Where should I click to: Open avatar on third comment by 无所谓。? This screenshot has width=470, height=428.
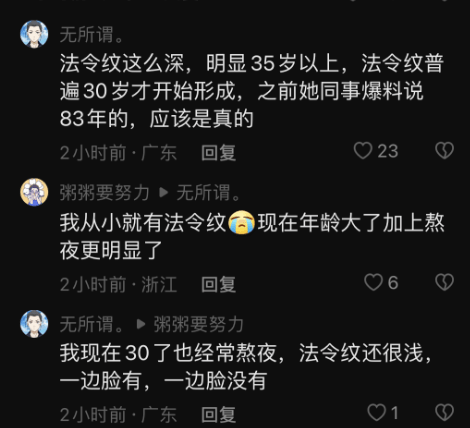tap(34, 324)
